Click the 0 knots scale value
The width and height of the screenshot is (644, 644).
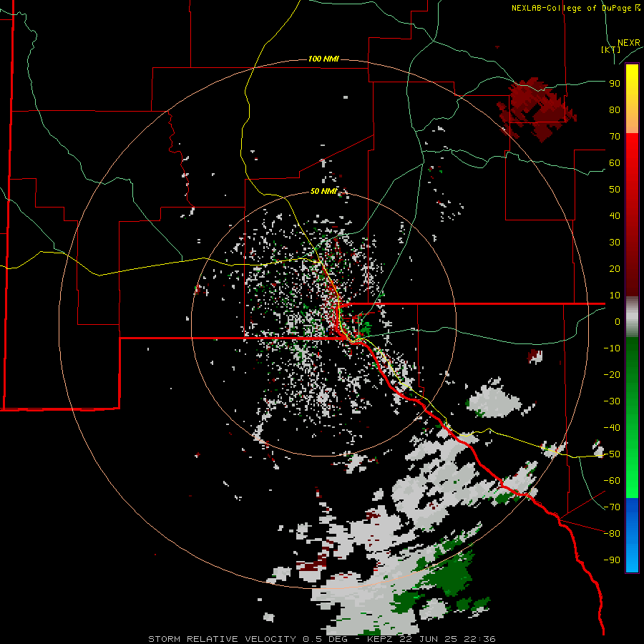(618, 322)
